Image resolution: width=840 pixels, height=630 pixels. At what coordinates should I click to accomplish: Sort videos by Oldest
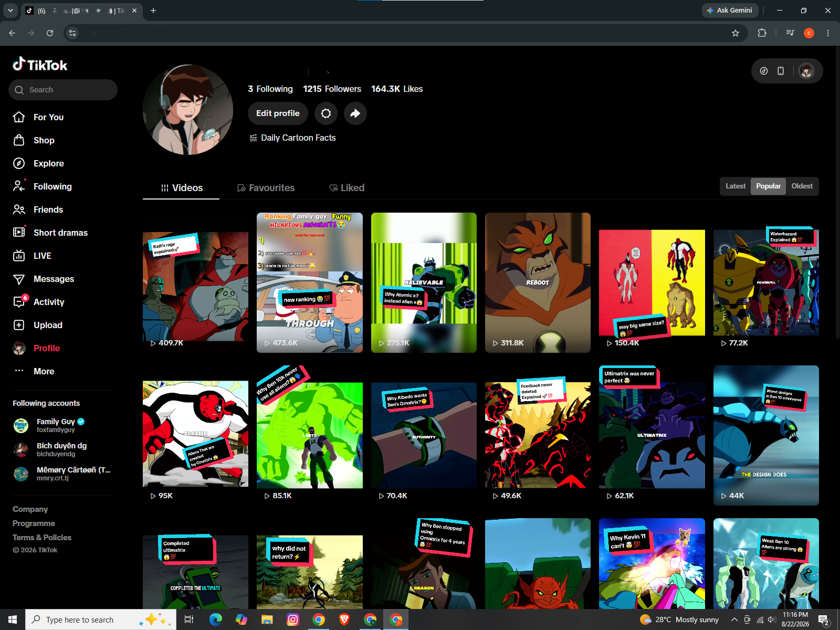click(802, 186)
